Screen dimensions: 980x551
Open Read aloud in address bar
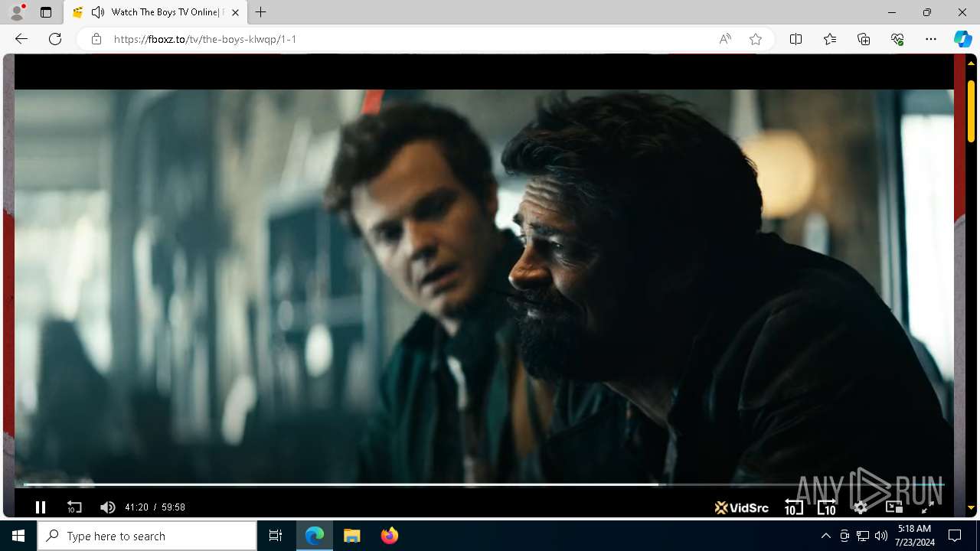point(725,39)
